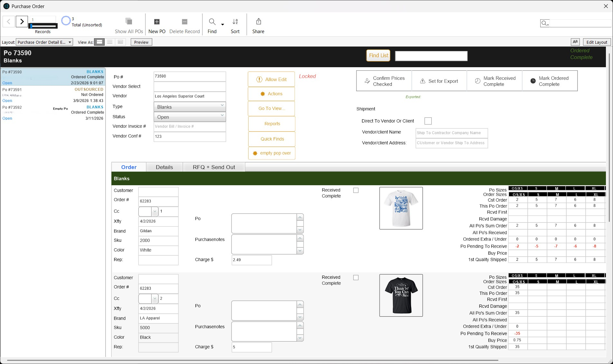This screenshot has height=364, width=613.
Task: Click the Po # field showing 73590
Action: pos(190,76)
